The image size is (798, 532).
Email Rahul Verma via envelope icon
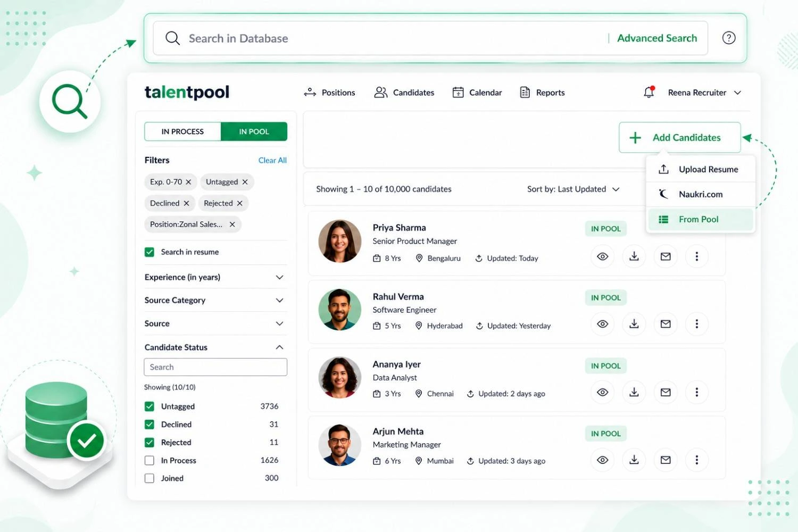tap(666, 324)
